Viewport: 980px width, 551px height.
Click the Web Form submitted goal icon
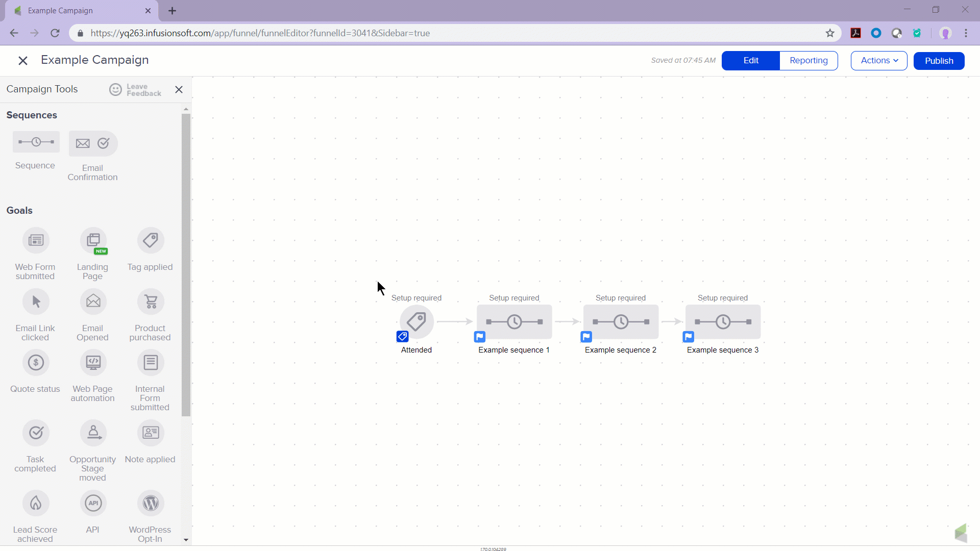coord(36,240)
